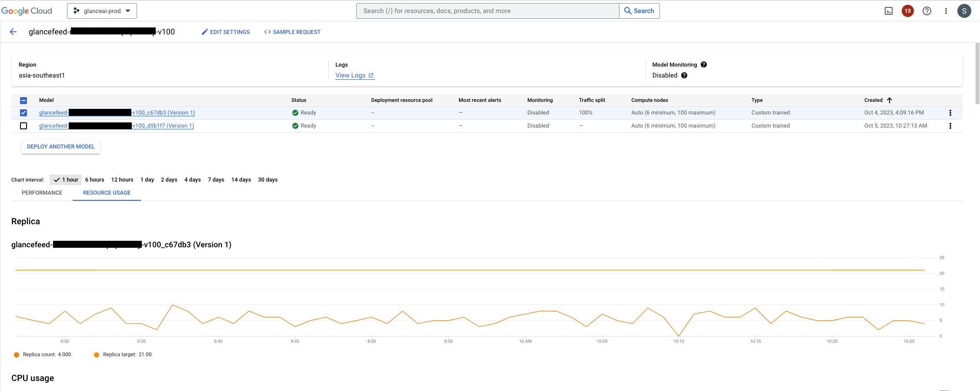Open Cloud Shell terminal icon
The width and height of the screenshot is (980, 391).
(889, 11)
